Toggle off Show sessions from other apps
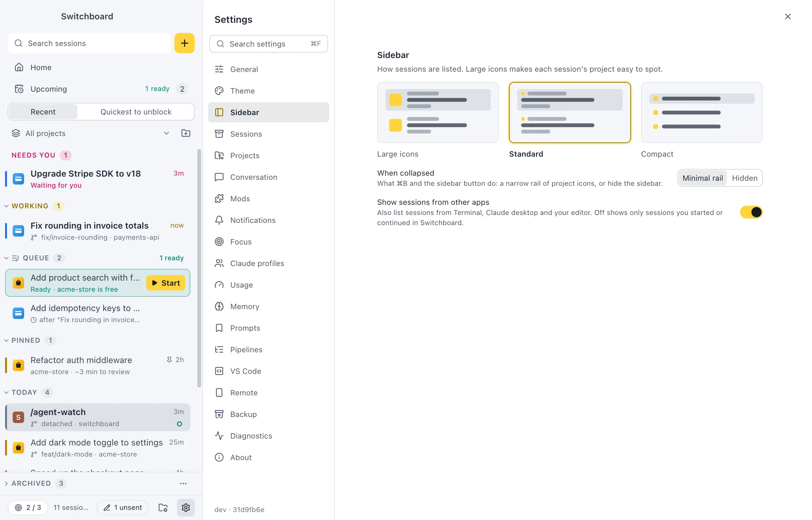The height and width of the screenshot is (520, 812). [751, 212]
